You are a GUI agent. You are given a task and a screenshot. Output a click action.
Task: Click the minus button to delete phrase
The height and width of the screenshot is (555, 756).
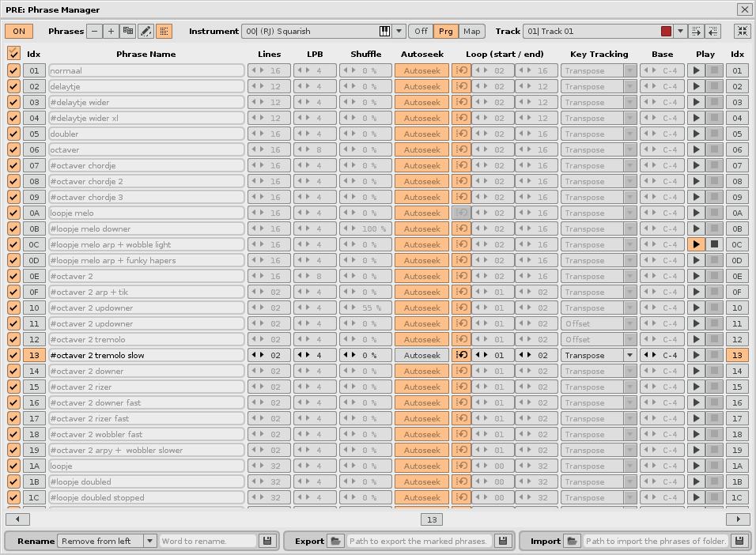(x=94, y=32)
